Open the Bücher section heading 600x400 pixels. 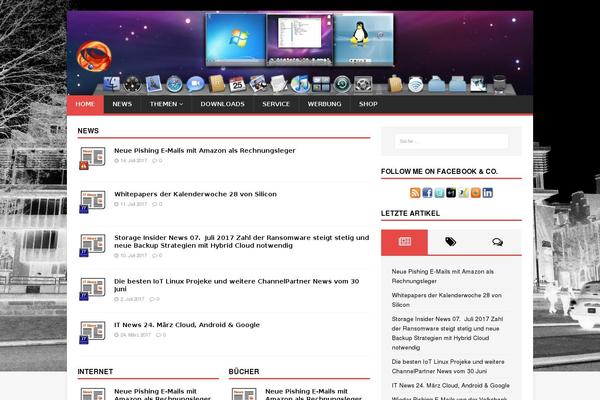tap(244, 372)
